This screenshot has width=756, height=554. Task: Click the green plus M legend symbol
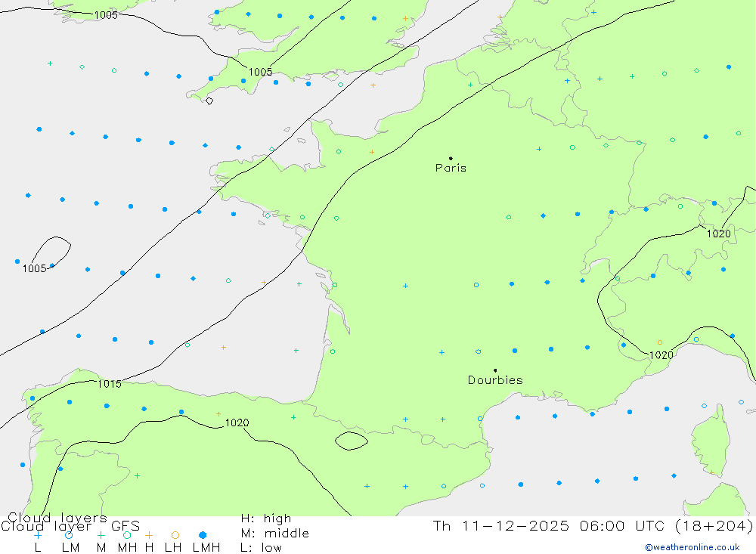click(x=101, y=535)
